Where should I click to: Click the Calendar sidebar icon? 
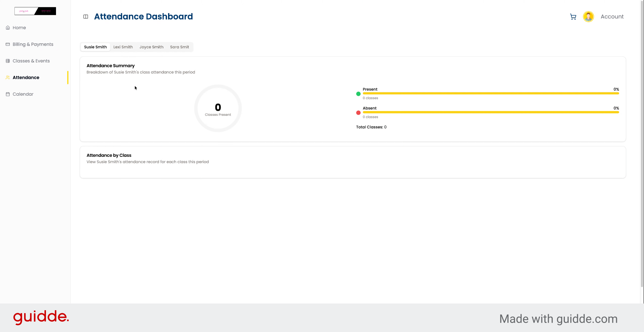tap(8, 94)
